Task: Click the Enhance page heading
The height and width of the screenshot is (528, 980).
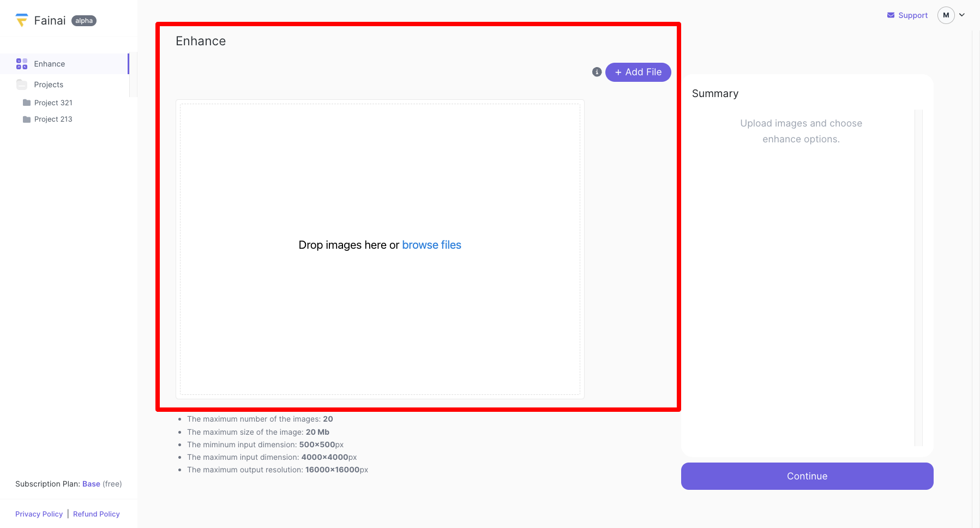Action: pyautogui.click(x=201, y=41)
